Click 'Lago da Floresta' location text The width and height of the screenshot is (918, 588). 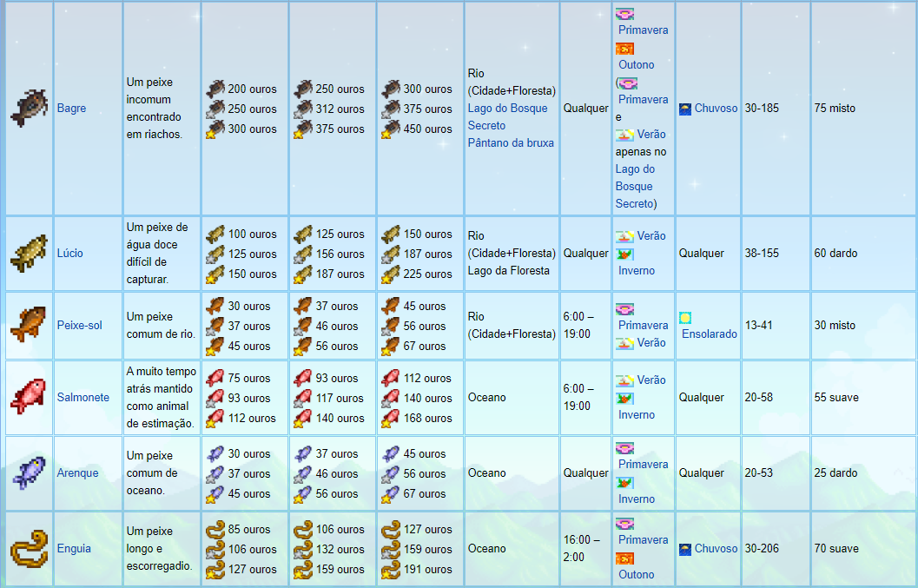pos(508,271)
